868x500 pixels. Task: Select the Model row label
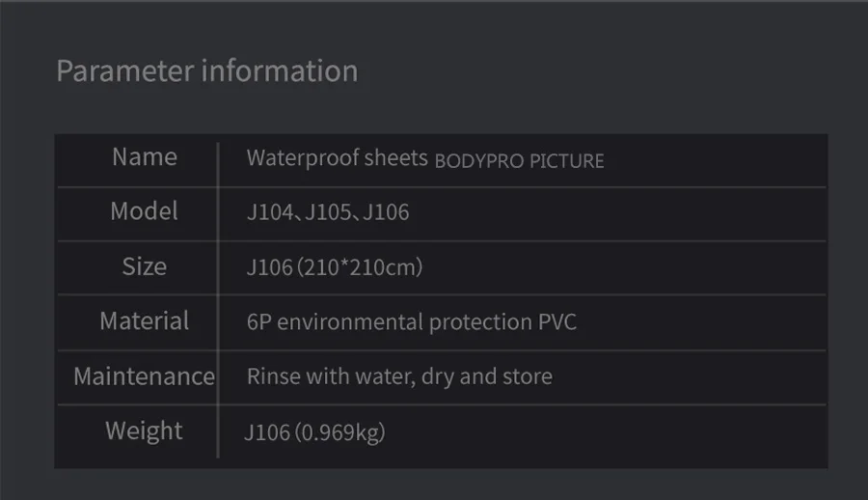pyautogui.click(x=144, y=211)
